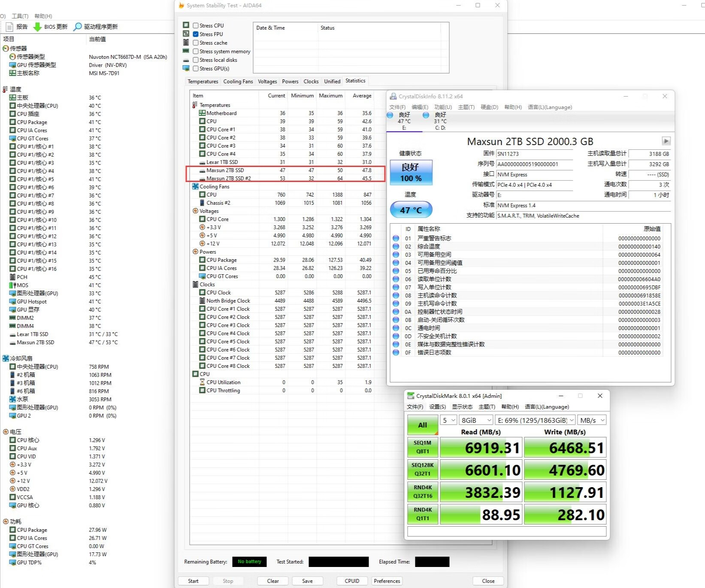Uncheck the Stress FPU checkbox
This screenshot has width=705, height=588.
196,34
